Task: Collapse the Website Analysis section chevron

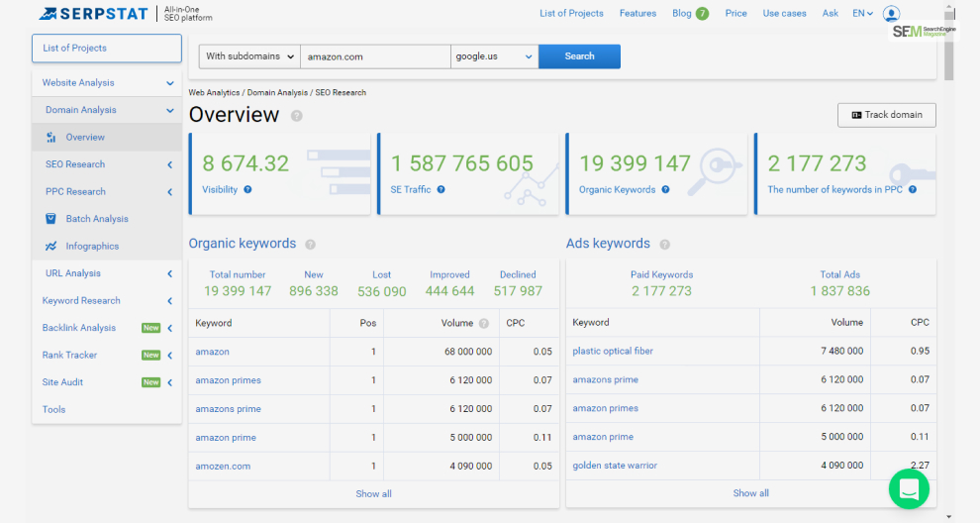Action: point(170,83)
